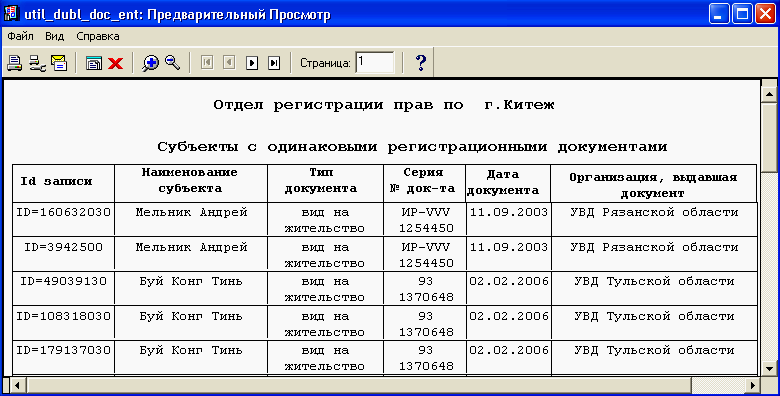Click the vertical scrollbar down arrow

tap(769, 368)
